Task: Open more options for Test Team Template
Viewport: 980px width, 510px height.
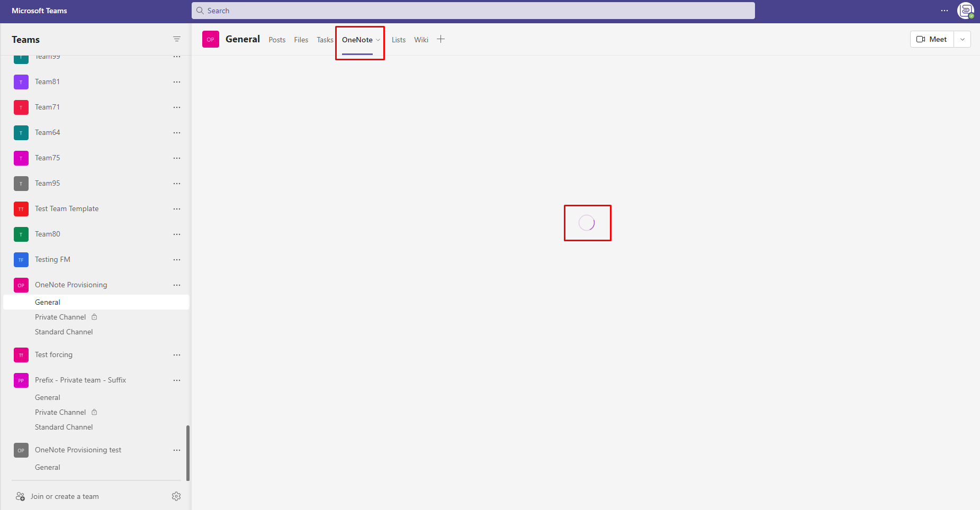Action: click(177, 209)
